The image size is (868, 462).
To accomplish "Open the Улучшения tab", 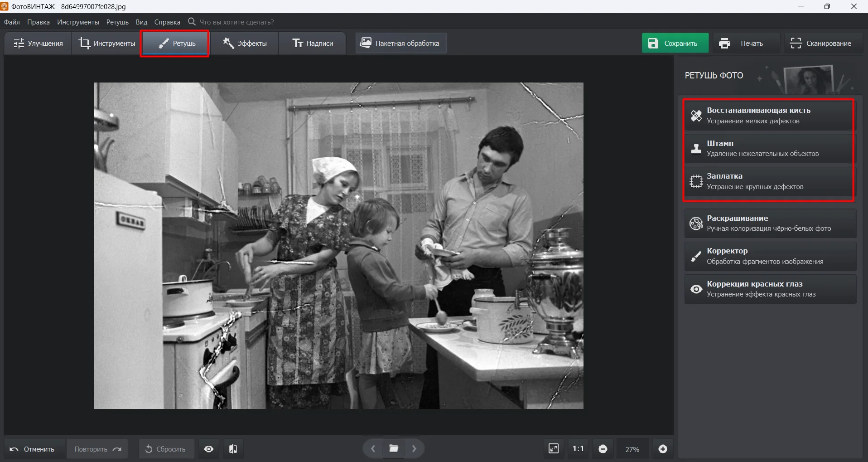I will pos(38,44).
